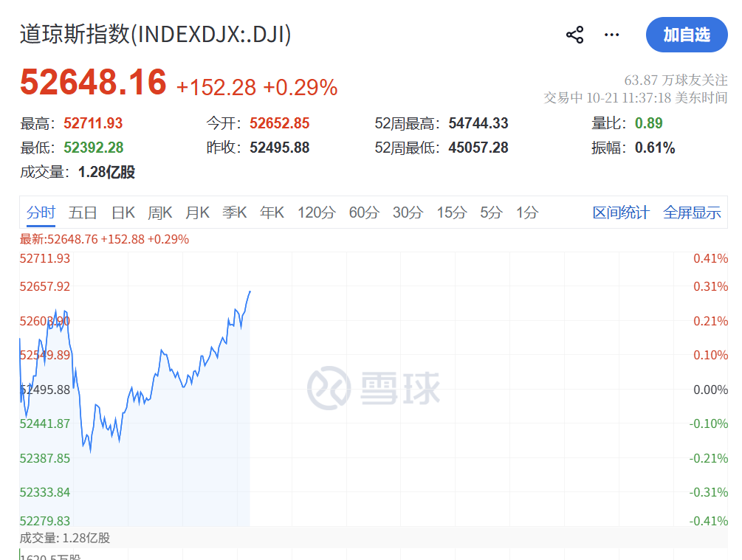Click the y-axis label 52333.84
Viewport: 742px width, 560px height.
[x=44, y=492]
